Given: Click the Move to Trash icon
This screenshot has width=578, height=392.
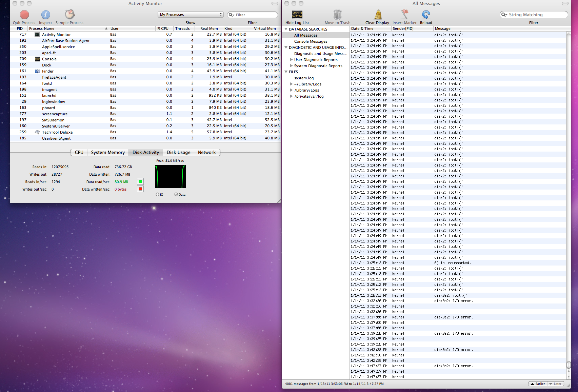Looking at the screenshot, I should click(337, 15).
